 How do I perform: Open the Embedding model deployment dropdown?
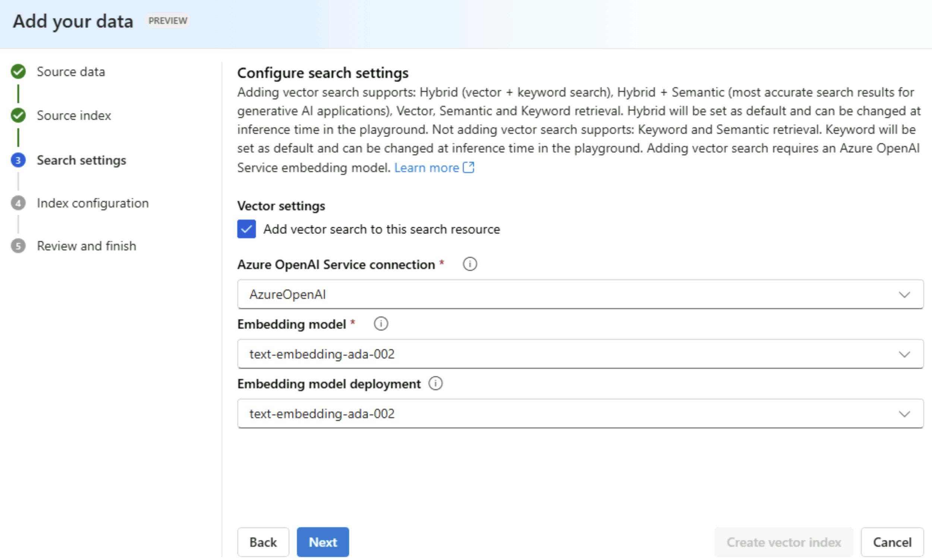[580, 413]
